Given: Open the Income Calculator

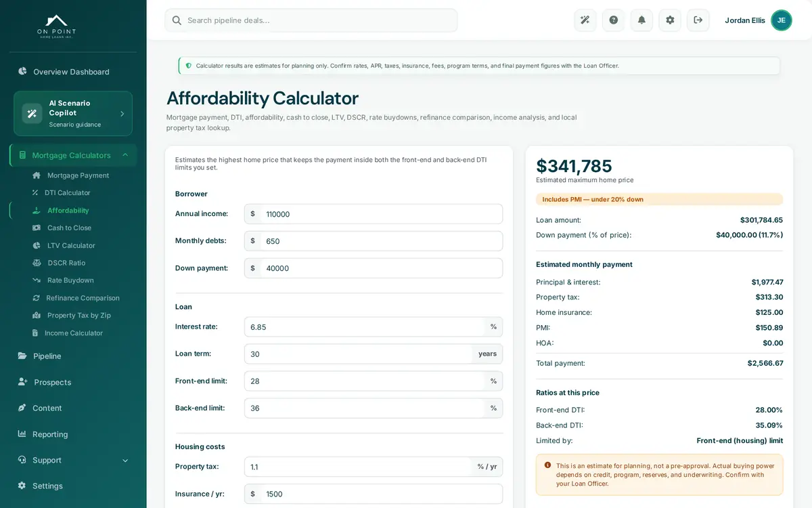Looking at the screenshot, I should pos(73,333).
